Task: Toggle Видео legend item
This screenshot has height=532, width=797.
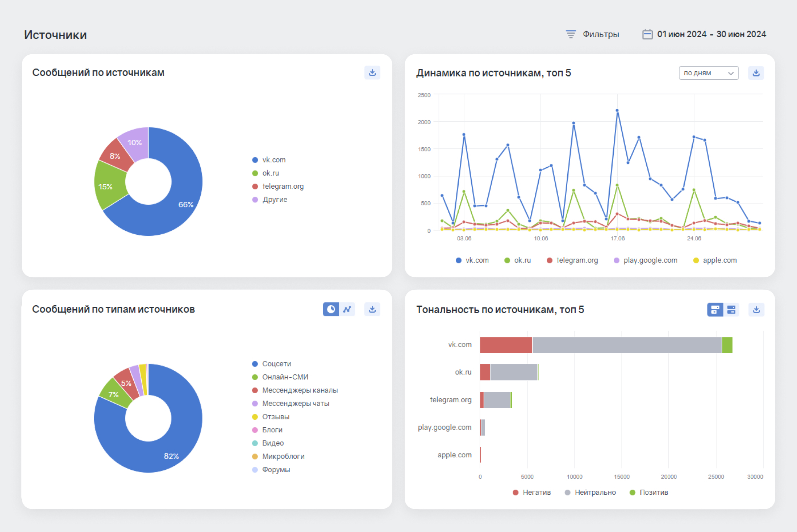Action: pyautogui.click(x=268, y=443)
